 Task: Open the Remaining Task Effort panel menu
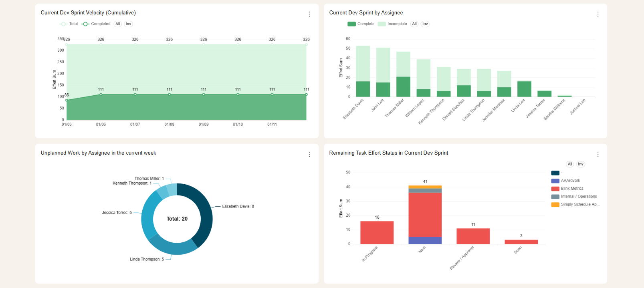pos(598,154)
